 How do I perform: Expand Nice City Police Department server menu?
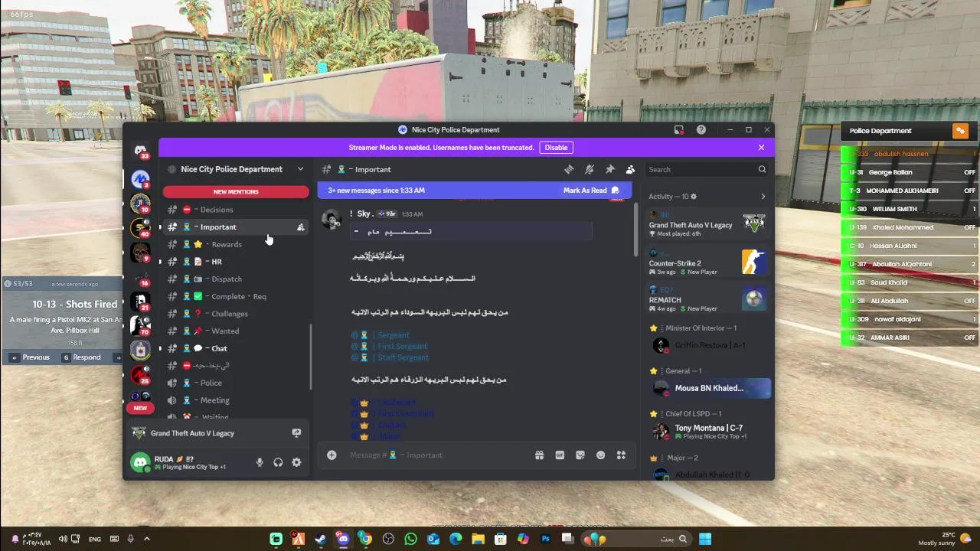[300, 169]
